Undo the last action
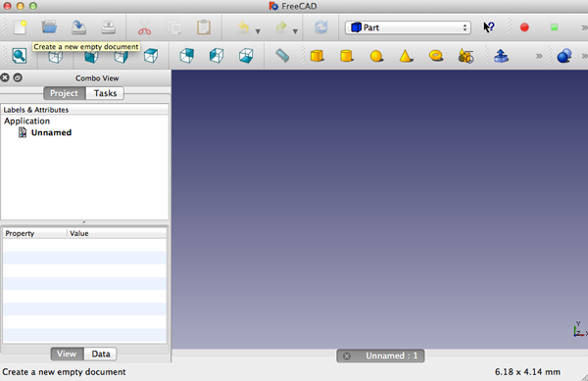 [244, 27]
